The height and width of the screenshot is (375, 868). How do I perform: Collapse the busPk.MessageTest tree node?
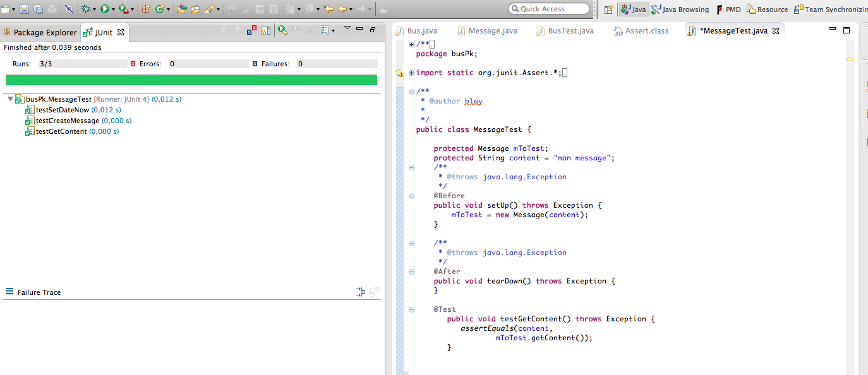pos(10,99)
